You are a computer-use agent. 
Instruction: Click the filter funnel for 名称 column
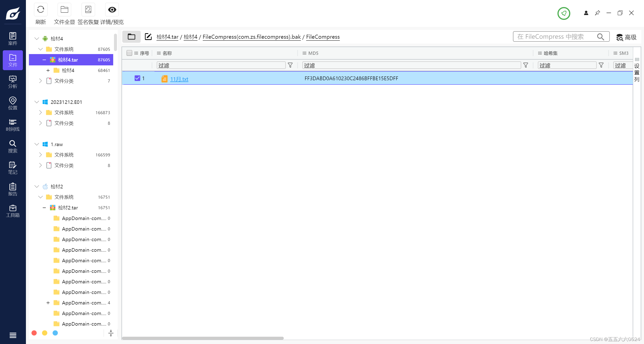[290, 65]
